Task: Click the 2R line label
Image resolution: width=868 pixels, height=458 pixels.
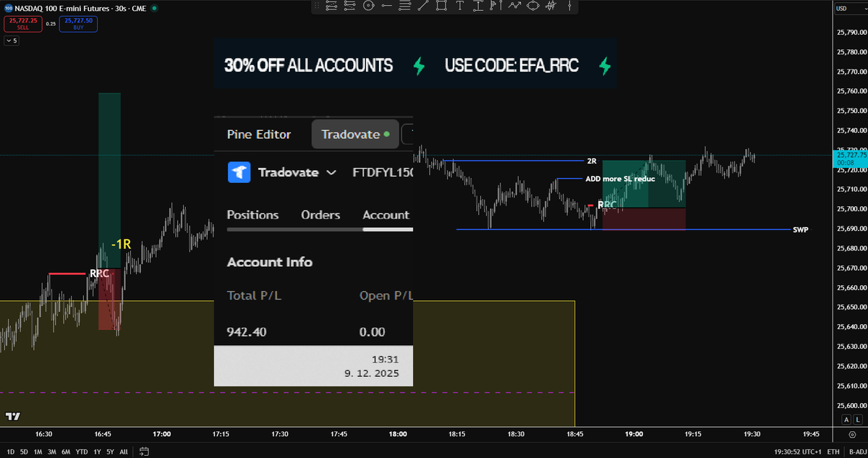Action: tap(591, 160)
